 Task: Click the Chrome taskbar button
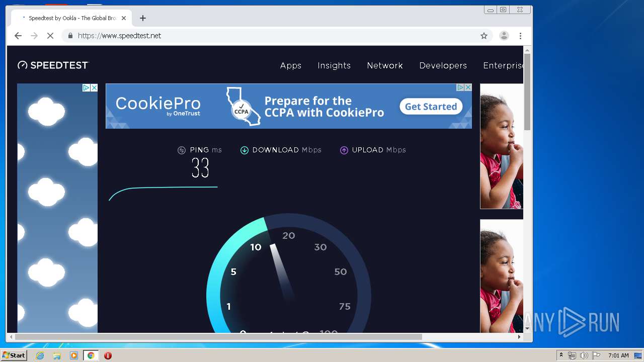tap(91, 355)
